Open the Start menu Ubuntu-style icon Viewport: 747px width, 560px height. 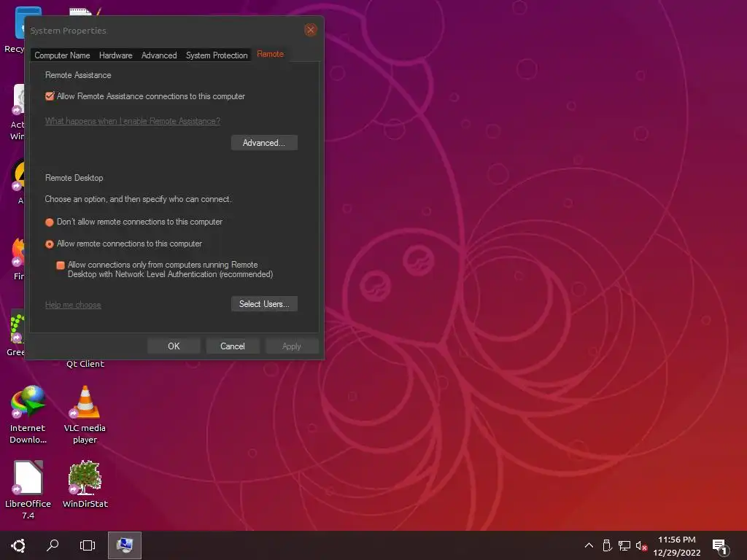coord(18,545)
